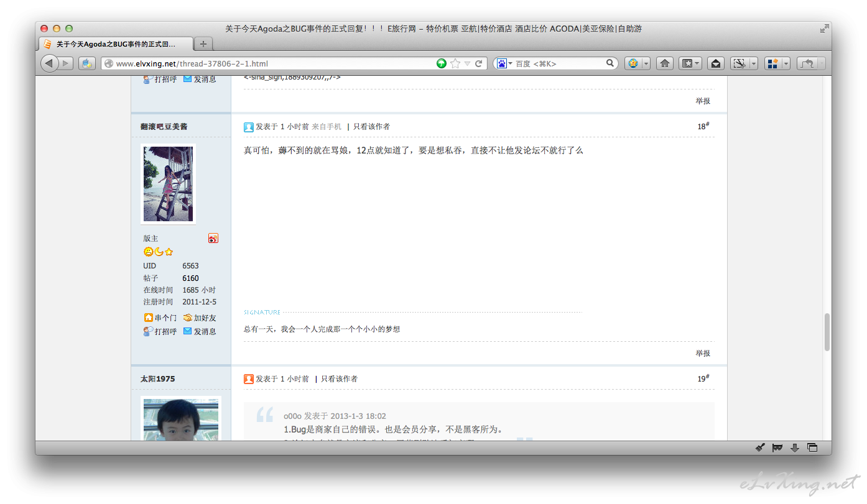Expand the colored grid icon dropdown arrow
This screenshot has width=867, height=504.
tap(786, 63)
